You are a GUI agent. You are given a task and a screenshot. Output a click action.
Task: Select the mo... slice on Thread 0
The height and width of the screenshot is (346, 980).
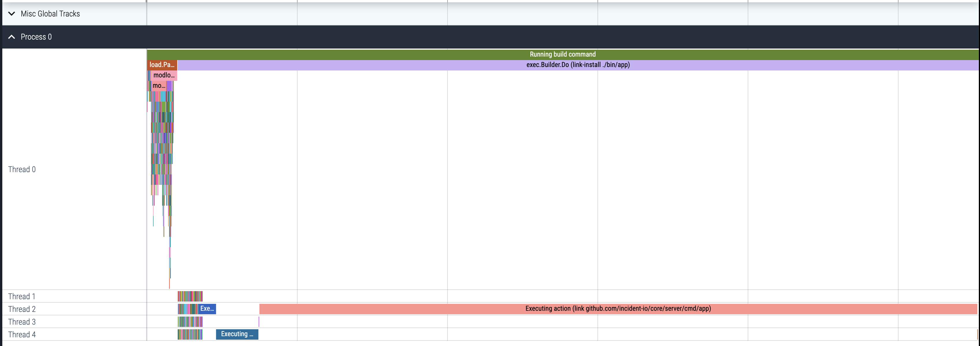tap(159, 86)
